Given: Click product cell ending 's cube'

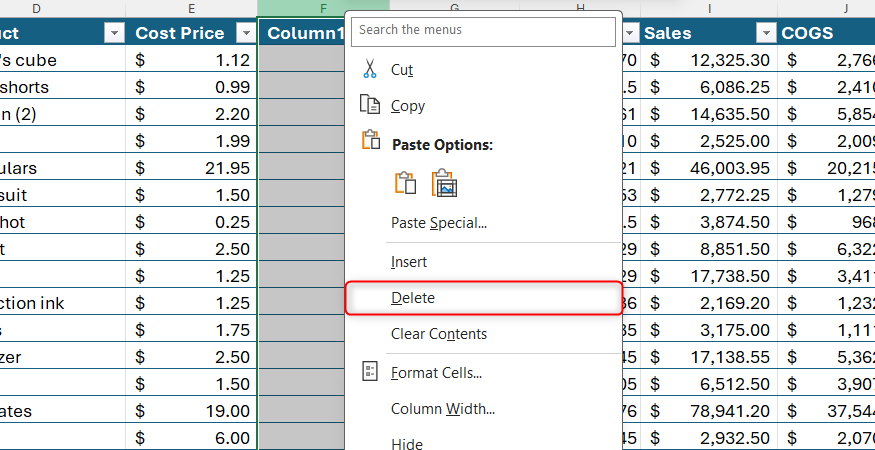Looking at the screenshot, I should pyautogui.click(x=62, y=60).
